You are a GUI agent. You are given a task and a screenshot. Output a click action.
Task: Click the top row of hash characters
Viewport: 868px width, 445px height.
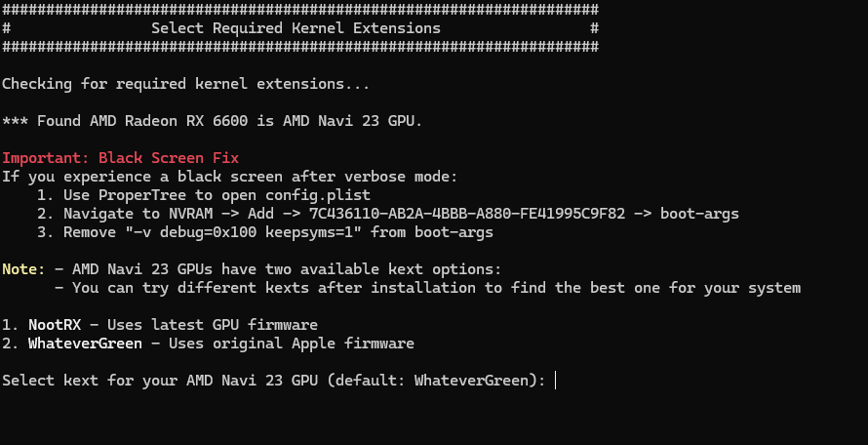tap(300, 9)
